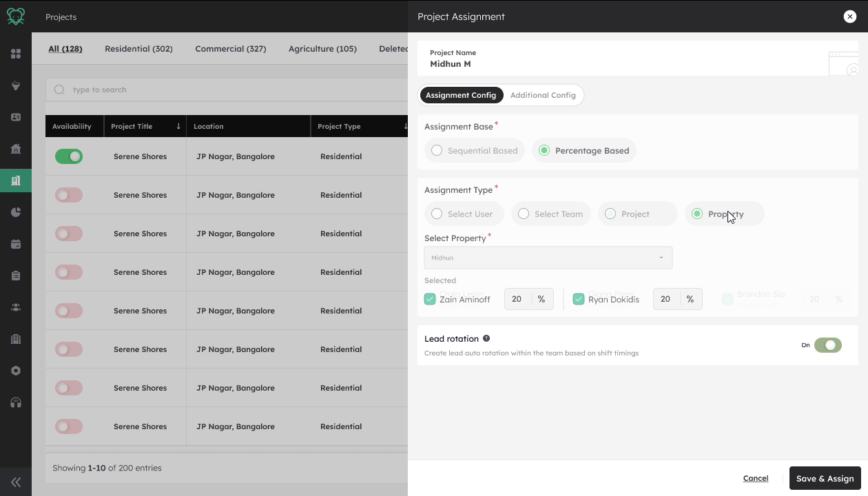This screenshot has height=496, width=868.
Task: Uncheck the Ryan Dokidis checkbox
Action: pyautogui.click(x=579, y=299)
